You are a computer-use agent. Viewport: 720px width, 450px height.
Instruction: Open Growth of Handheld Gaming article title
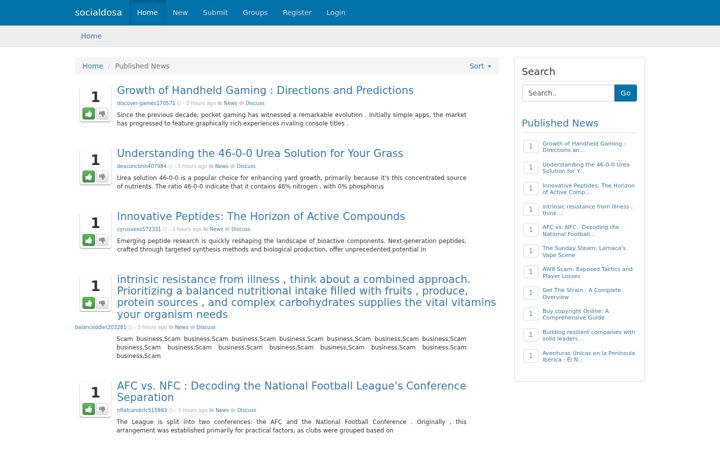pos(265,90)
